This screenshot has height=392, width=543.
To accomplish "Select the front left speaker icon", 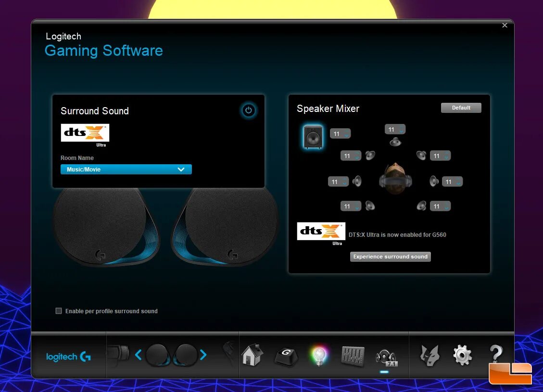I will [370, 155].
